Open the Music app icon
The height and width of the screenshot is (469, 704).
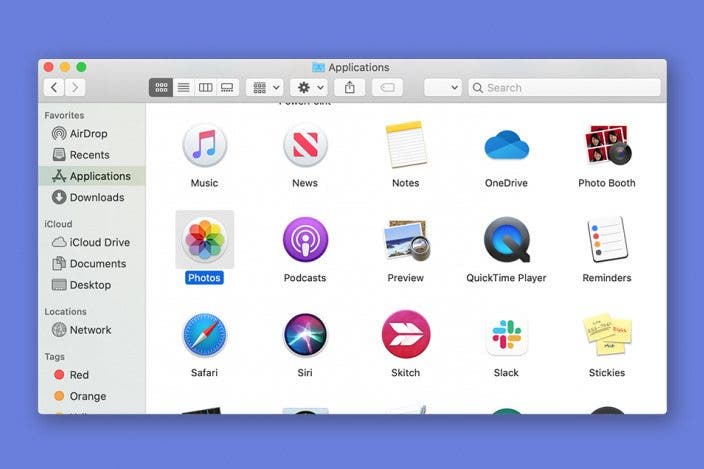[204, 145]
